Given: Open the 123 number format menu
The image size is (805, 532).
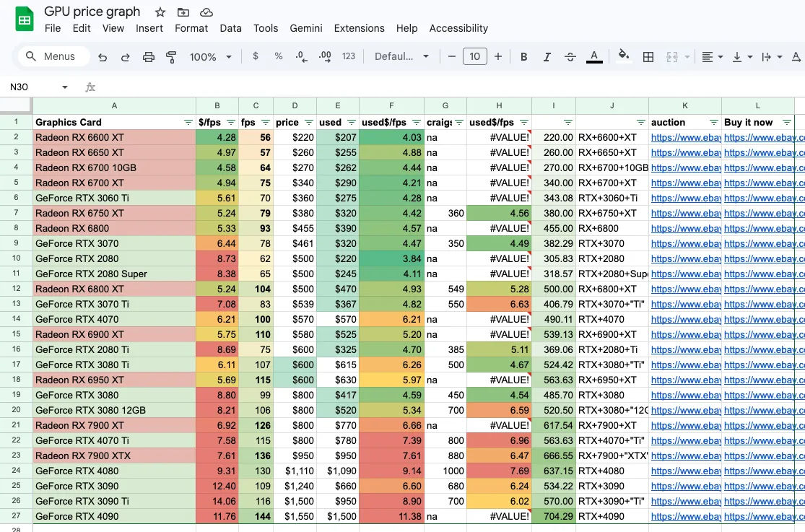Looking at the screenshot, I should pos(349,56).
